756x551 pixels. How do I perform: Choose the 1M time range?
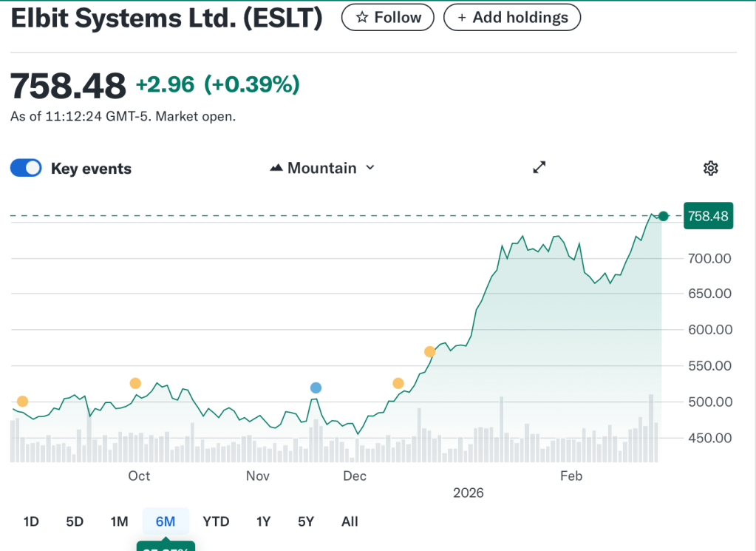click(119, 521)
